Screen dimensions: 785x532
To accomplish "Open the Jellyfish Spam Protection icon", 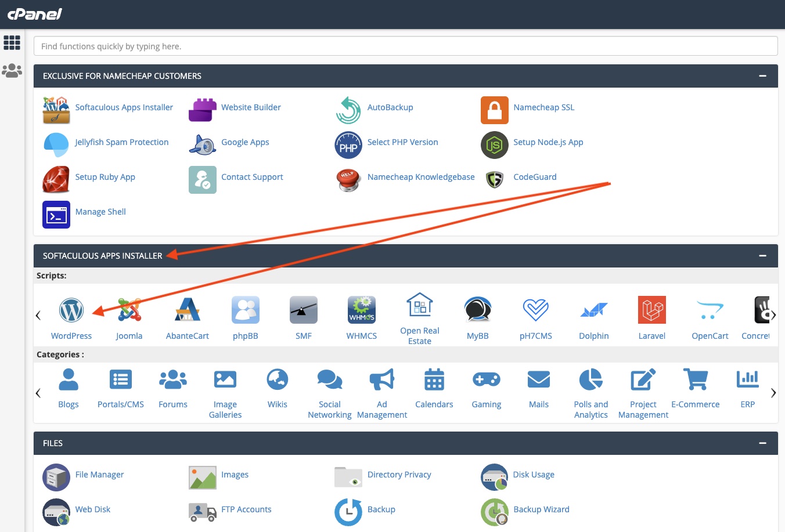I will point(56,145).
